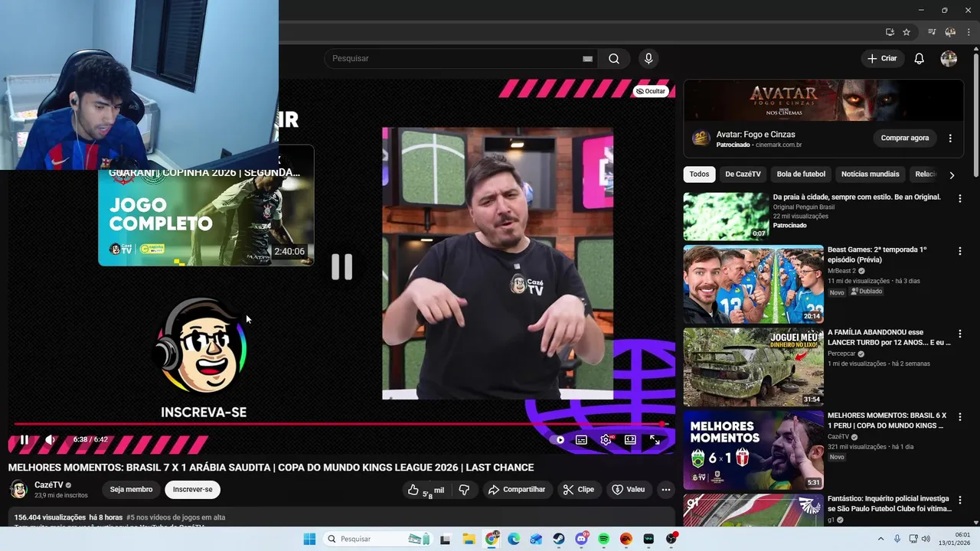Viewport: 980px width, 551px height.
Task: Open the Brasil 6 x 1 Peru highlights thumbnail
Action: click(753, 450)
